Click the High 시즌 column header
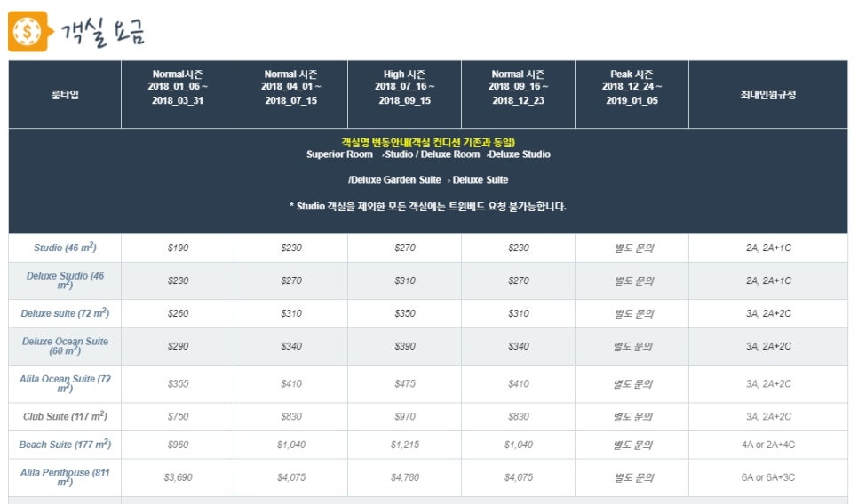This screenshot has width=858, height=504. coord(404,88)
